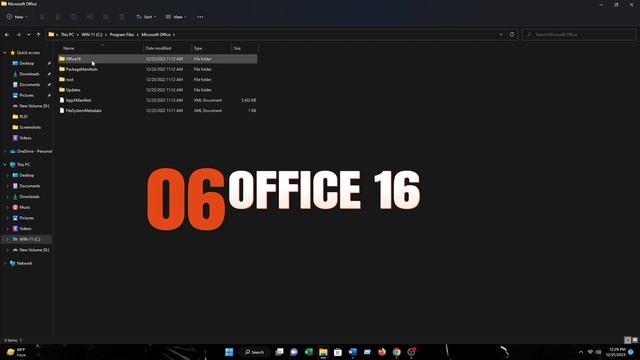Expand OneDrive - Personal in the sidebar
Image resolution: width=640 pixels, height=360 pixels.
5,151
